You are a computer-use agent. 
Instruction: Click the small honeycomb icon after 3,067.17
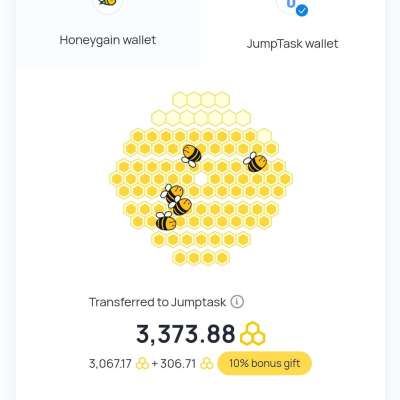point(142,364)
